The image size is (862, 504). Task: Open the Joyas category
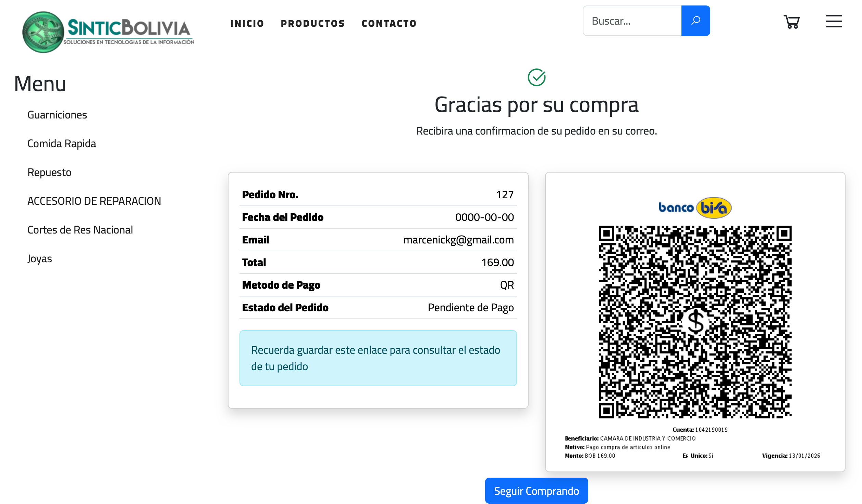[x=40, y=259]
